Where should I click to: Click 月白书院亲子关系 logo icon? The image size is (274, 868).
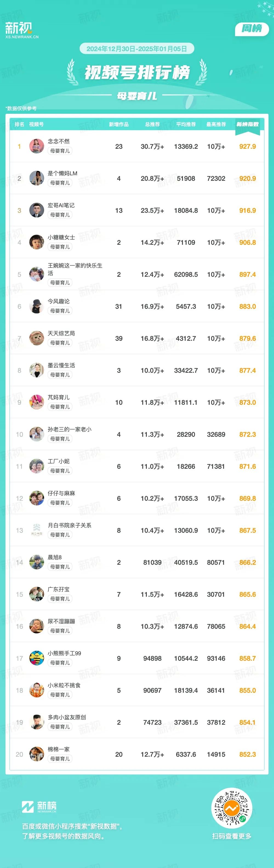tap(36, 530)
